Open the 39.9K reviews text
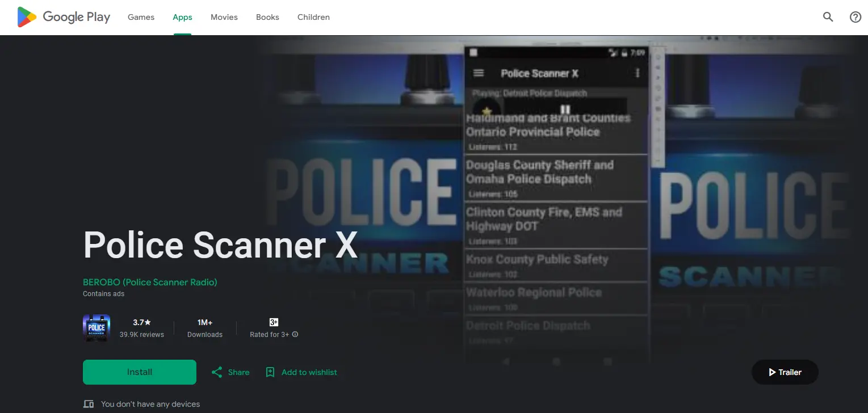 [142, 335]
